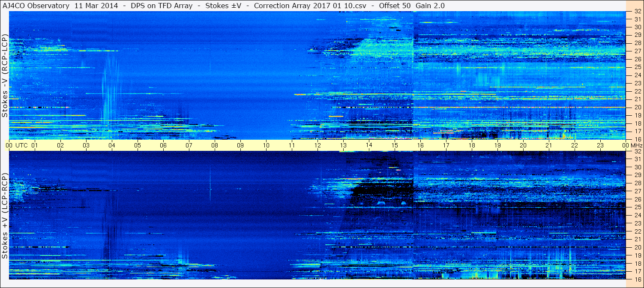
Task: Click the 21 hour marker on time axis
Action: 549,145
